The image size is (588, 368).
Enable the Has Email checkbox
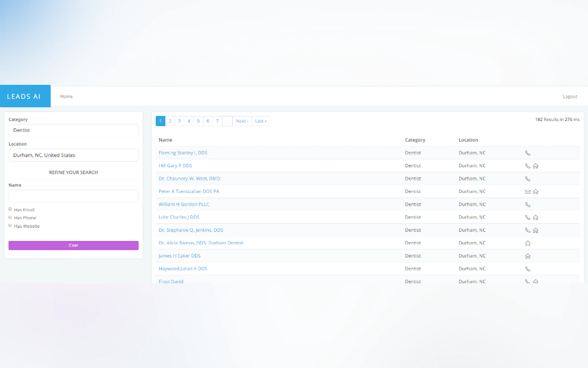[10, 209]
